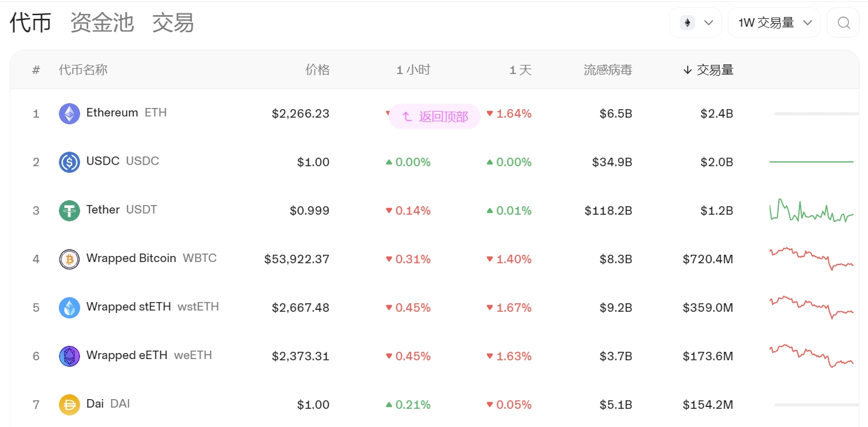Click the Tether $118.2B value

point(608,210)
